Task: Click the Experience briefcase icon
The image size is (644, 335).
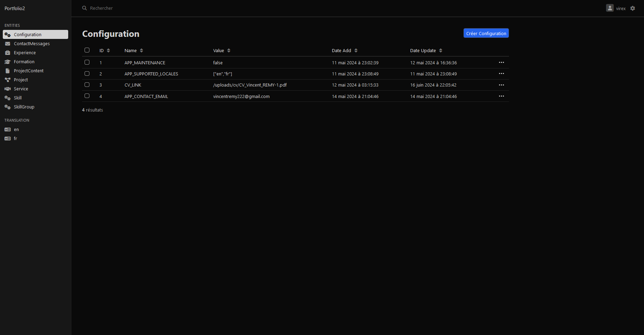Action: pos(8,53)
